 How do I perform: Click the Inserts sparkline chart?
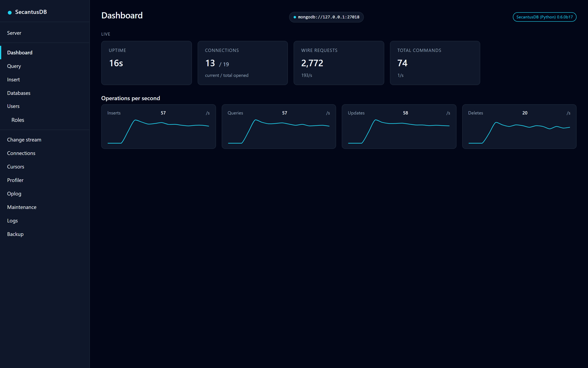(158, 131)
